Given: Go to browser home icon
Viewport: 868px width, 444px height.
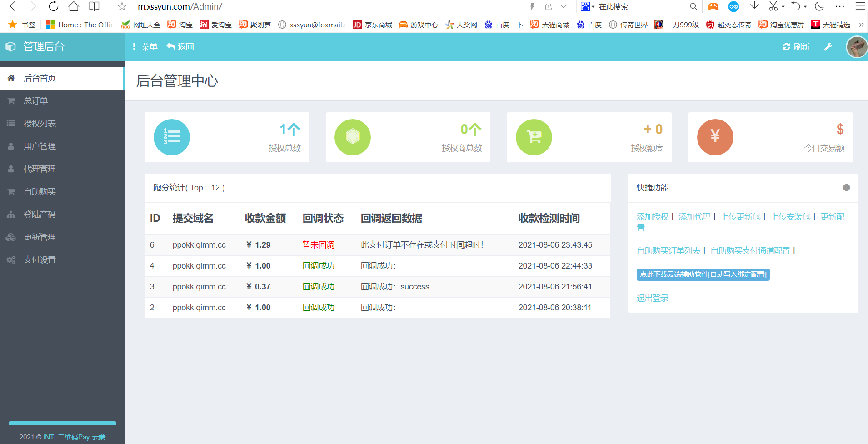Looking at the screenshot, I should tap(74, 6).
